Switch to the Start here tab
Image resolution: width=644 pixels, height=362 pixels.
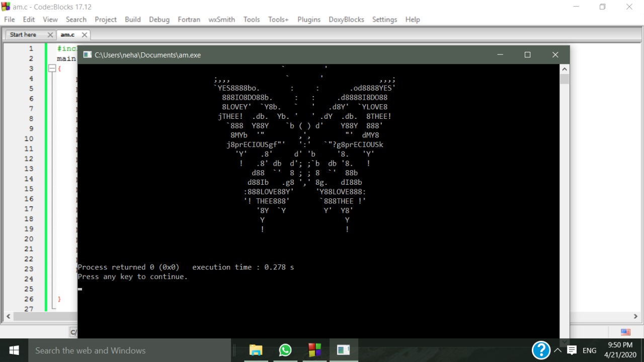coord(23,35)
